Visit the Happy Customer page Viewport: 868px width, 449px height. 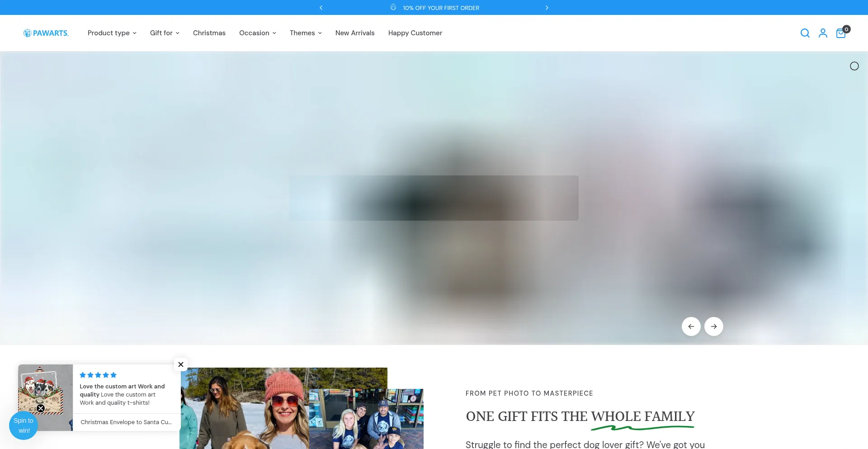[415, 33]
